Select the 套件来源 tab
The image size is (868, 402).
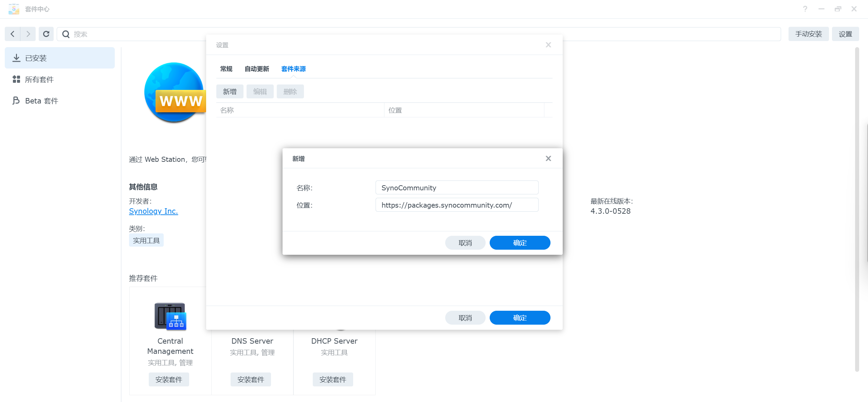pos(293,69)
